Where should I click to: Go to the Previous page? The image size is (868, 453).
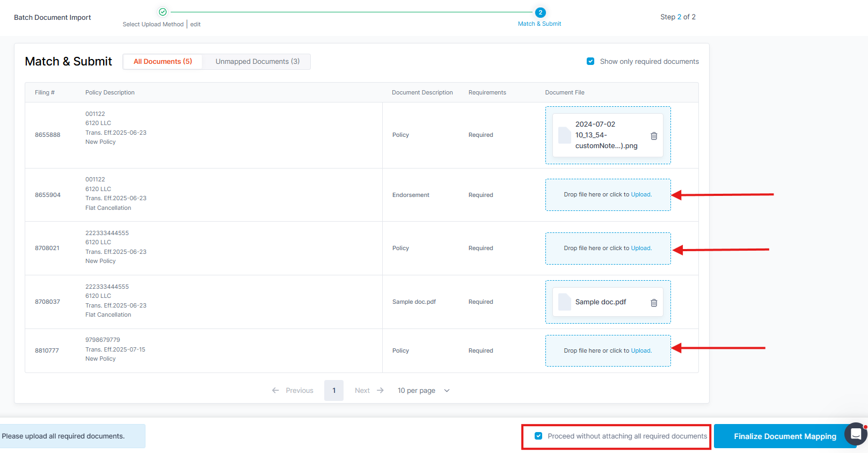(293, 390)
